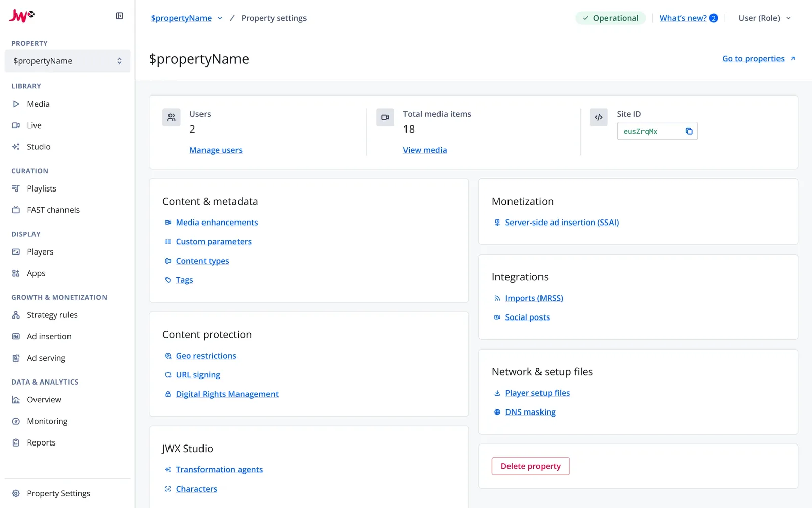Click the Strategy rules icon
Viewport: 812px width, 508px height.
(16, 315)
